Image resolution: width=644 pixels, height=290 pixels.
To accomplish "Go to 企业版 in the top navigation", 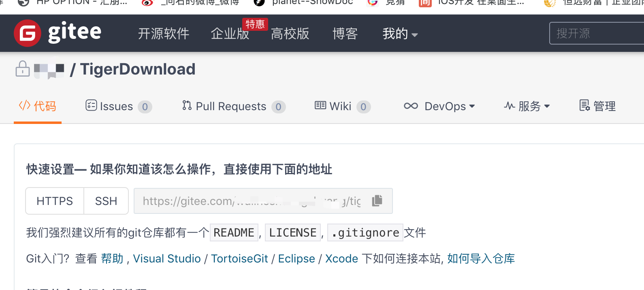I will point(230,34).
